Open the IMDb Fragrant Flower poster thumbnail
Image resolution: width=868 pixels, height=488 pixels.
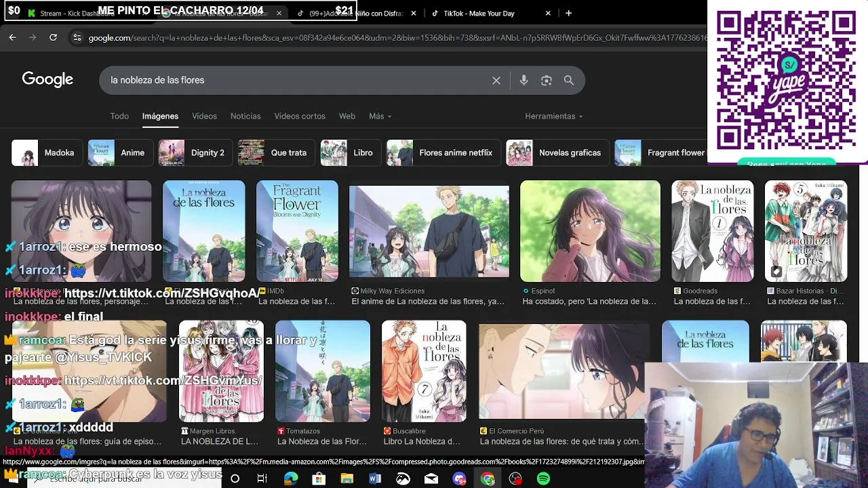click(x=297, y=231)
